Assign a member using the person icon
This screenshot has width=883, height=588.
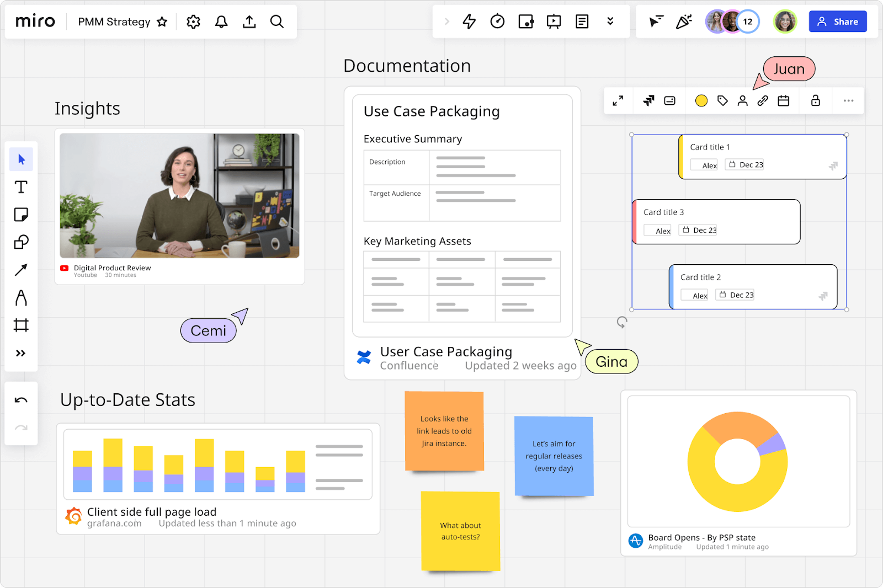[x=742, y=101]
